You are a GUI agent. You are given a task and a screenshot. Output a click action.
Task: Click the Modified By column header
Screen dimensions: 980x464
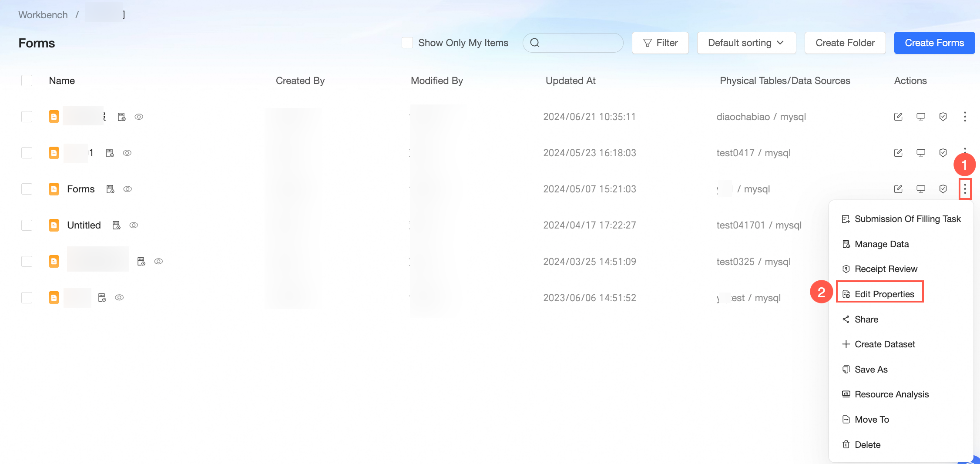[x=437, y=81]
